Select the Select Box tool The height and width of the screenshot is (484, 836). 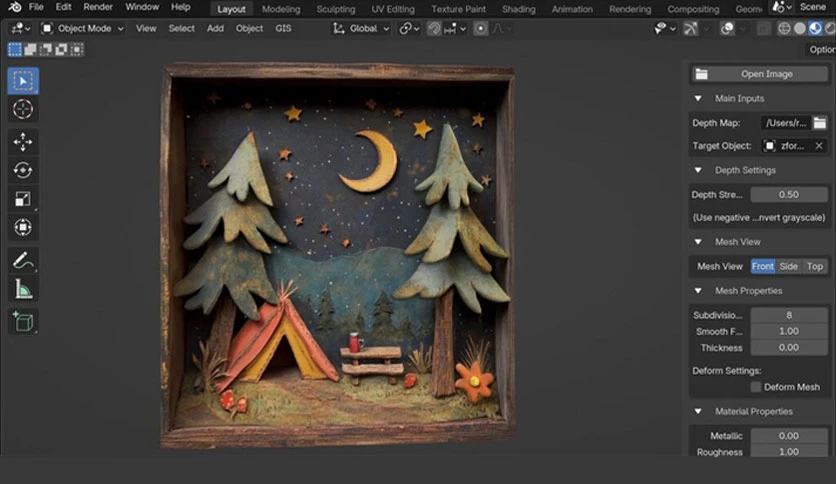[x=23, y=81]
